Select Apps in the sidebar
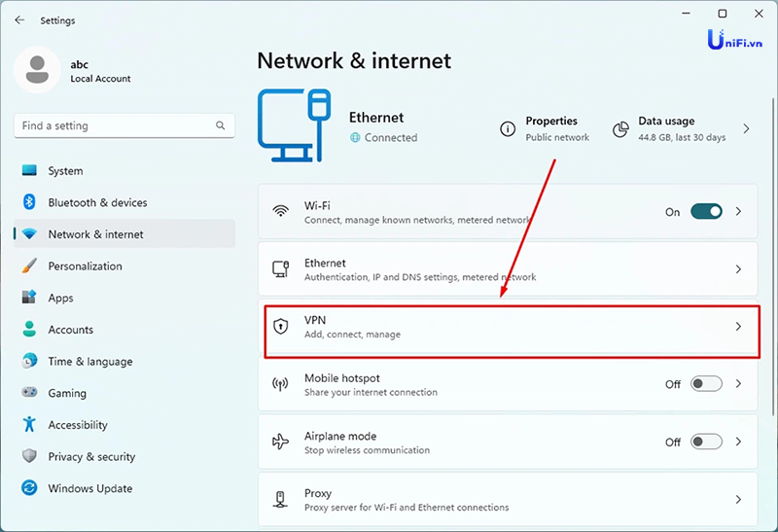Screen dimensions: 778x532 [124, 298]
